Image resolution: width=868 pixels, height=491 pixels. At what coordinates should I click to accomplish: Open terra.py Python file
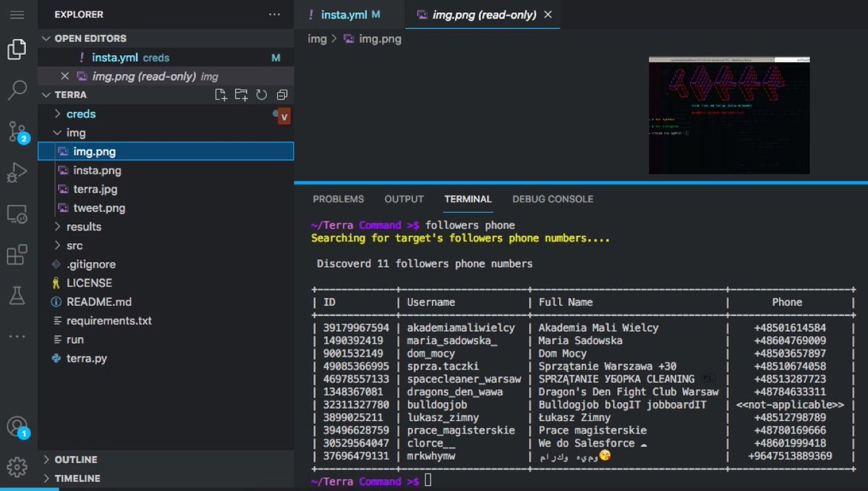click(x=166, y=358)
